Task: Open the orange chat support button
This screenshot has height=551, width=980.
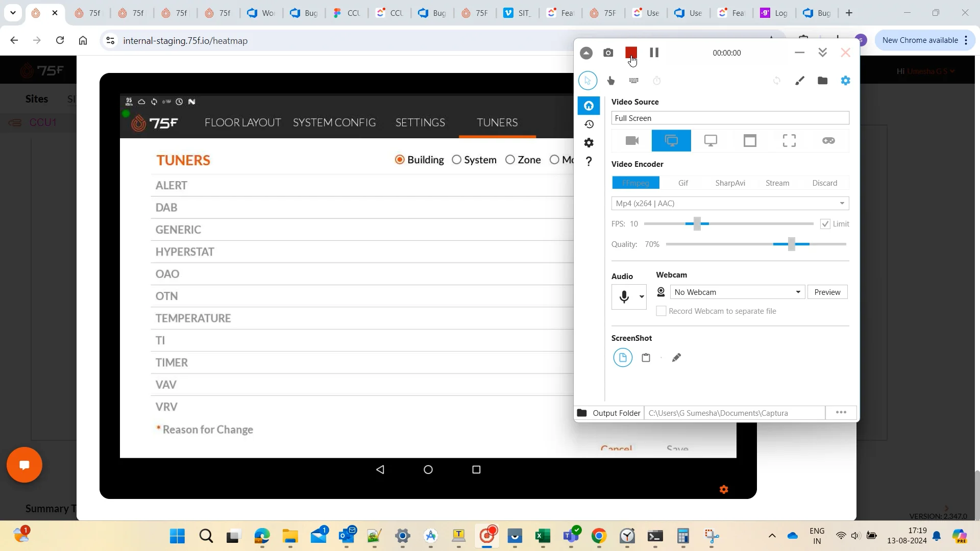Action: pyautogui.click(x=24, y=465)
